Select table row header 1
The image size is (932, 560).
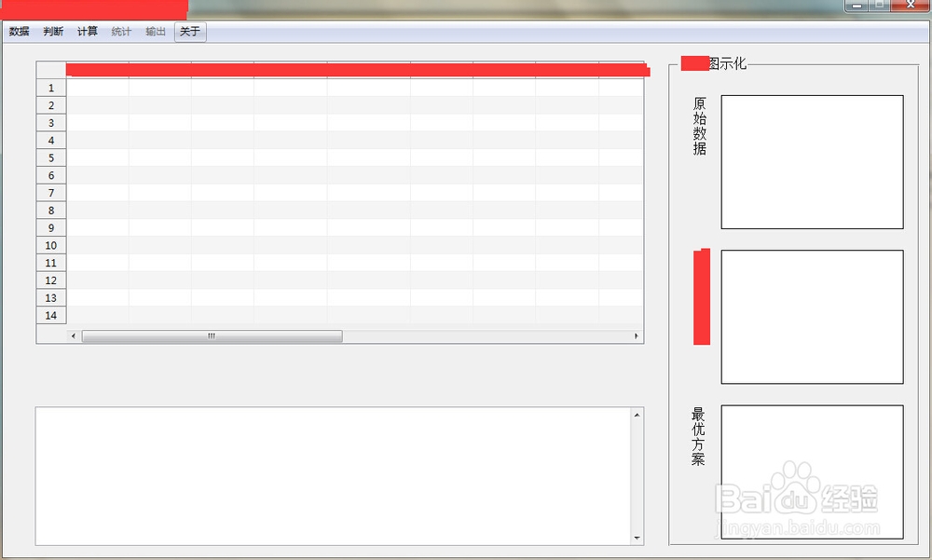[x=51, y=88]
